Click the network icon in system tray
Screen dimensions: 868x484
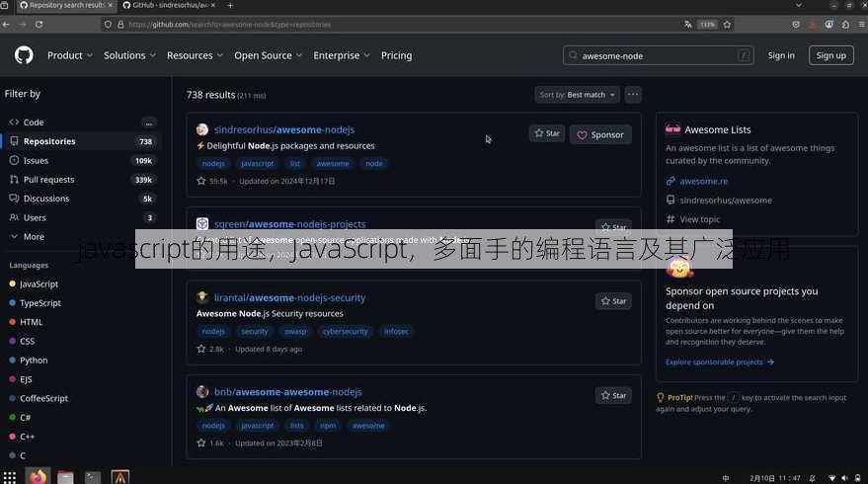(831, 478)
